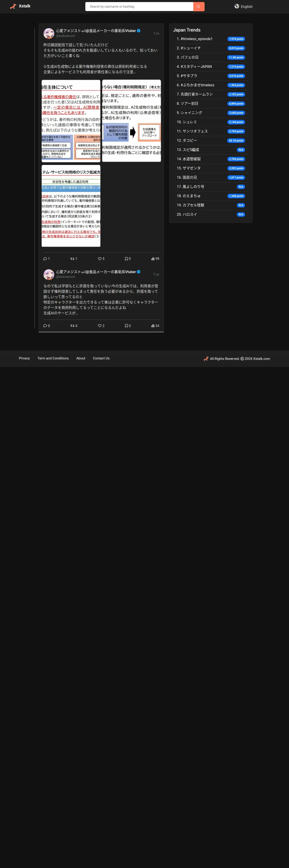Click verified badge on first post

point(139,31)
